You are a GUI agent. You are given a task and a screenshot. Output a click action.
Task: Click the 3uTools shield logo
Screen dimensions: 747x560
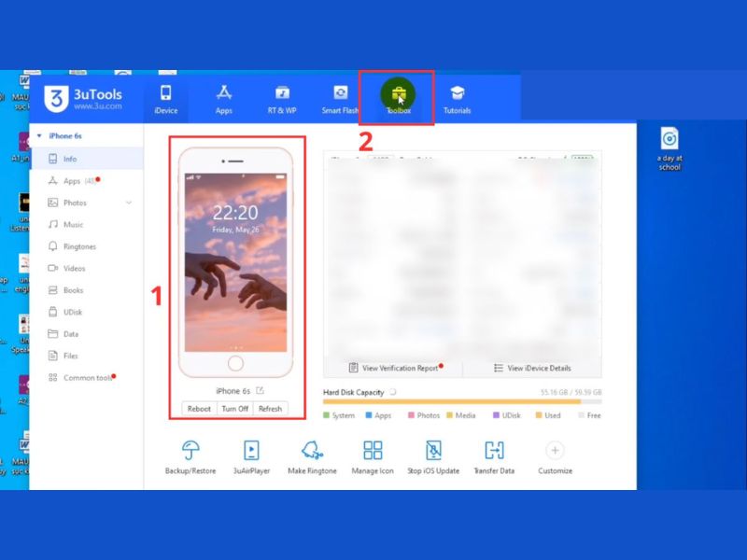(56, 99)
